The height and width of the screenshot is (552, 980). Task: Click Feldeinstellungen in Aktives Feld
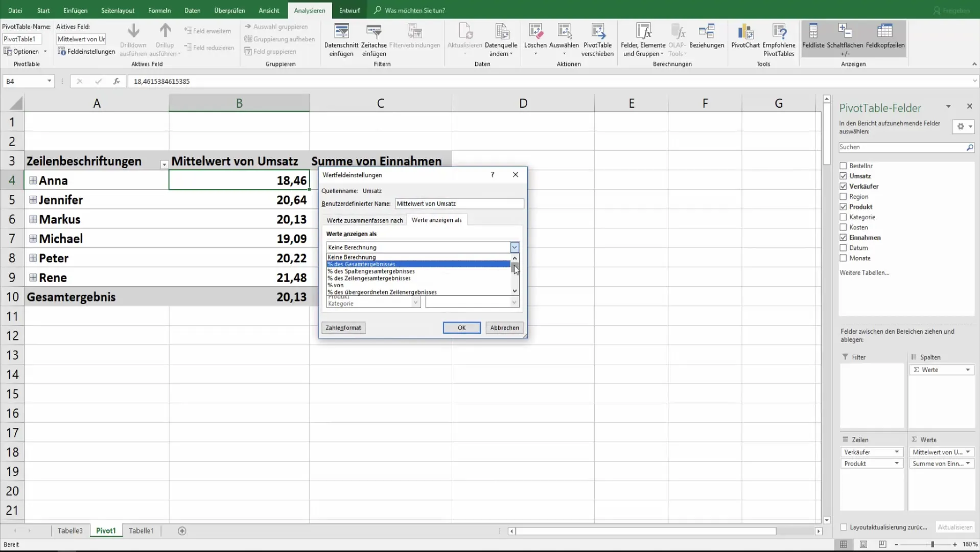tap(86, 51)
